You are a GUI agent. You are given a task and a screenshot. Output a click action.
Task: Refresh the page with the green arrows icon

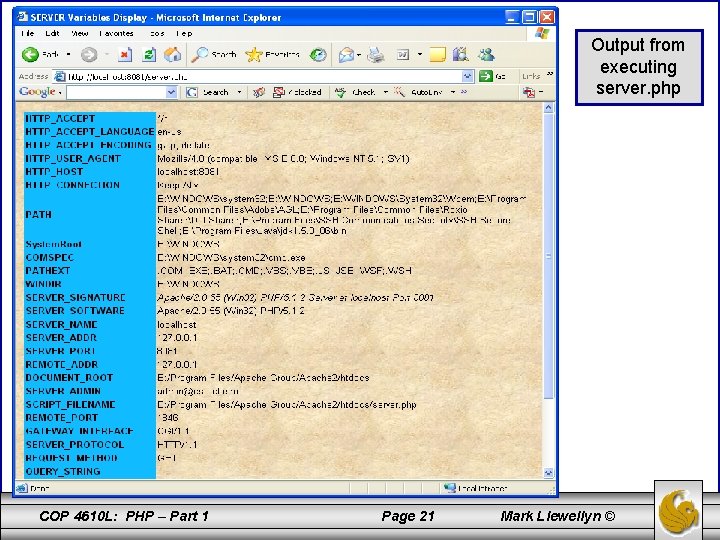[x=148, y=55]
